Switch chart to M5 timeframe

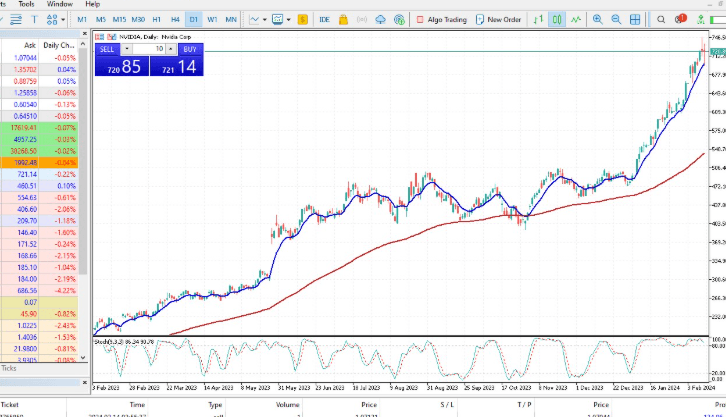pyautogui.click(x=100, y=19)
